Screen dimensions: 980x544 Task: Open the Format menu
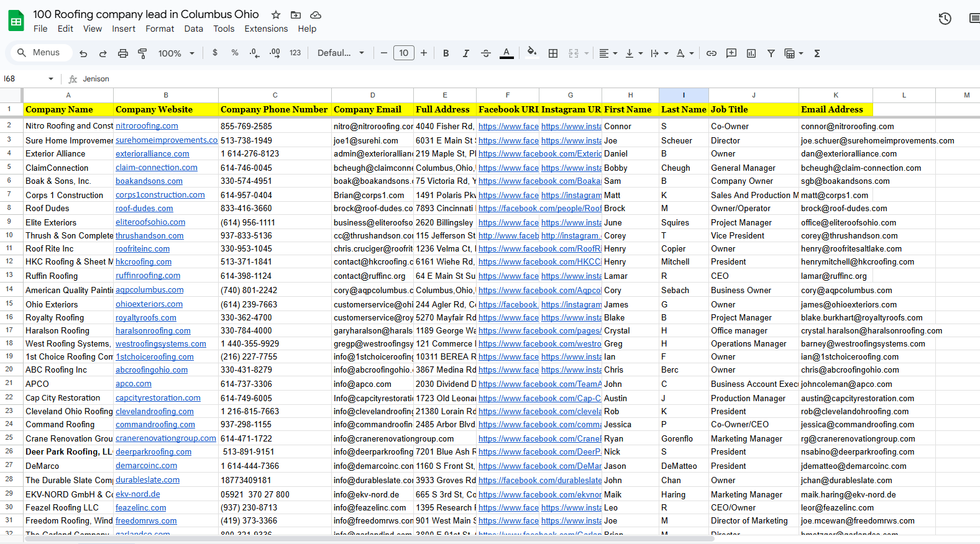[160, 29]
